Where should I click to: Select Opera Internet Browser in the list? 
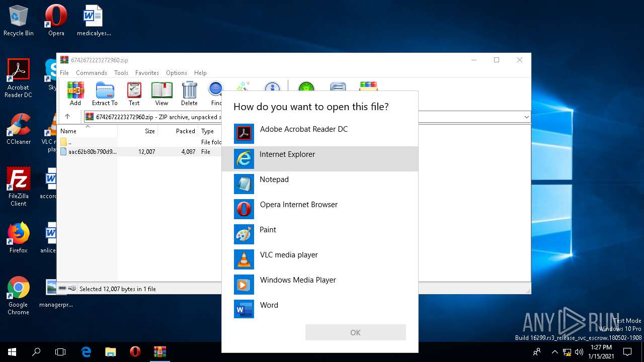(320, 209)
